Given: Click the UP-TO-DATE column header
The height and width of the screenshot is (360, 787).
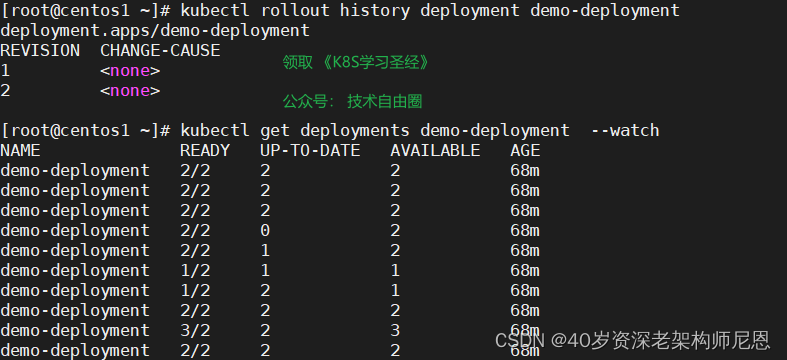Looking at the screenshot, I should point(310,151).
